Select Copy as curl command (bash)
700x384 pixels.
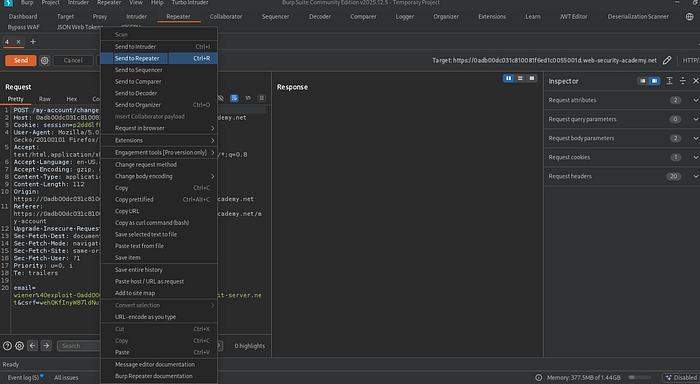click(x=159, y=223)
